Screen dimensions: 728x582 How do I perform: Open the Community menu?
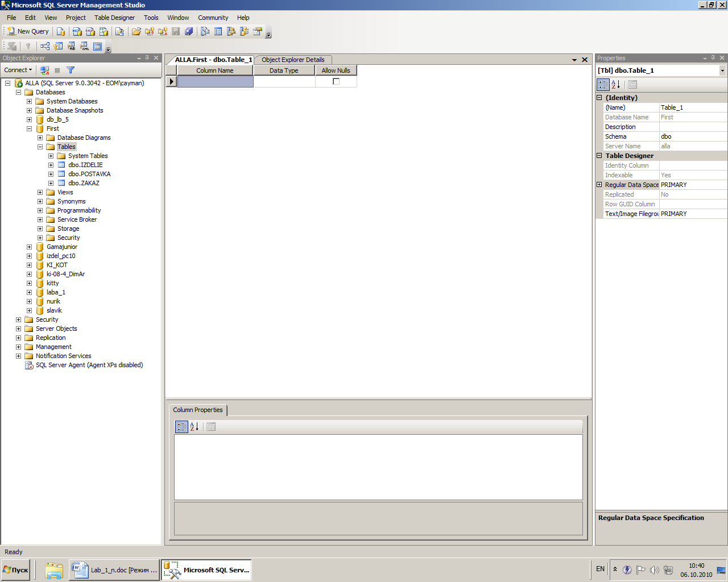point(213,18)
